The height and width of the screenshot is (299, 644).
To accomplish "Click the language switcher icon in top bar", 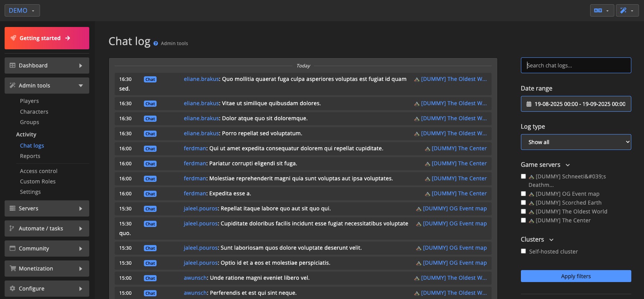I will [x=598, y=10].
